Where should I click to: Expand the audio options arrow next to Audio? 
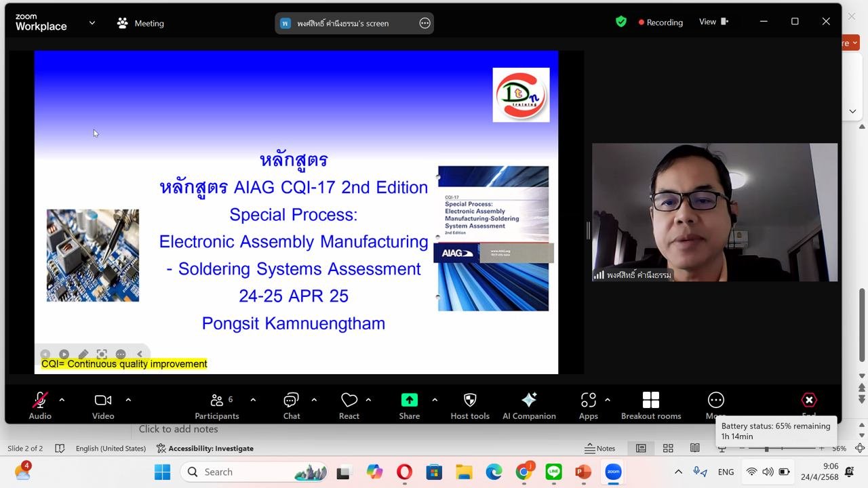[62, 400]
